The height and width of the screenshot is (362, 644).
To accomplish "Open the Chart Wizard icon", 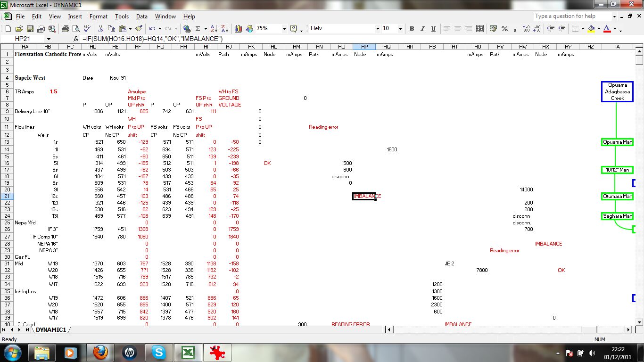I will pyautogui.click(x=238, y=29).
